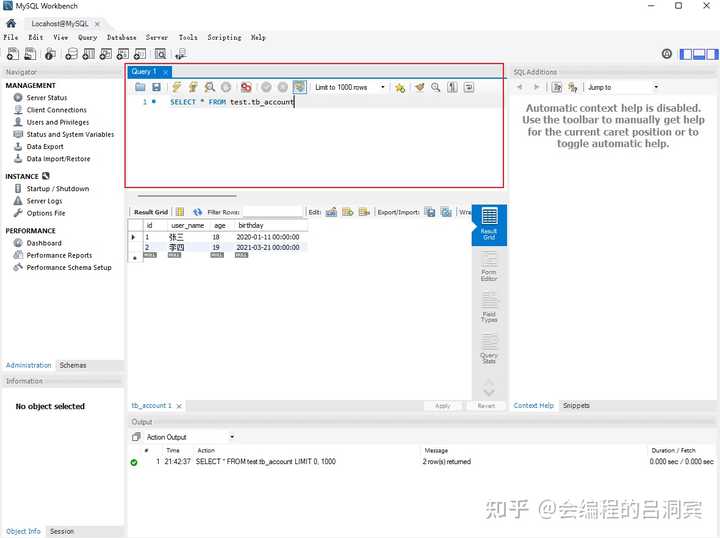720x538 pixels.
Task: Toggle the right sidebar panel view
Action: click(x=712, y=54)
